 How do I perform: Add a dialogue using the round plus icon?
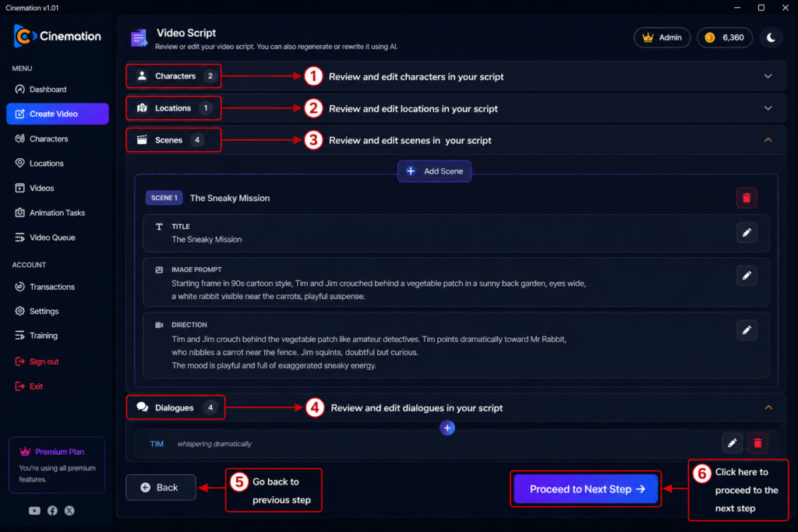pyautogui.click(x=447, y=428)
